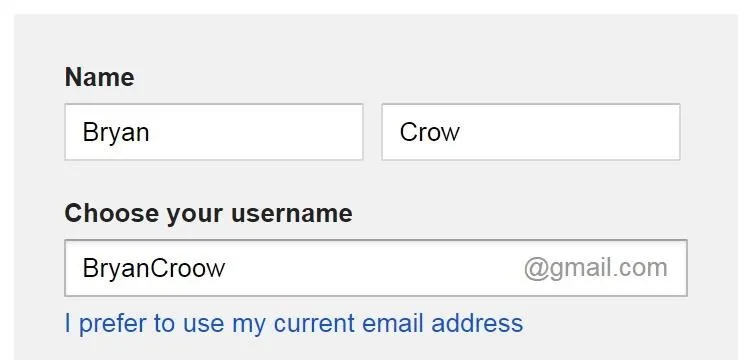
Task: Place cursor on the 'BryanCroow' text
Action: pos(154,269)
